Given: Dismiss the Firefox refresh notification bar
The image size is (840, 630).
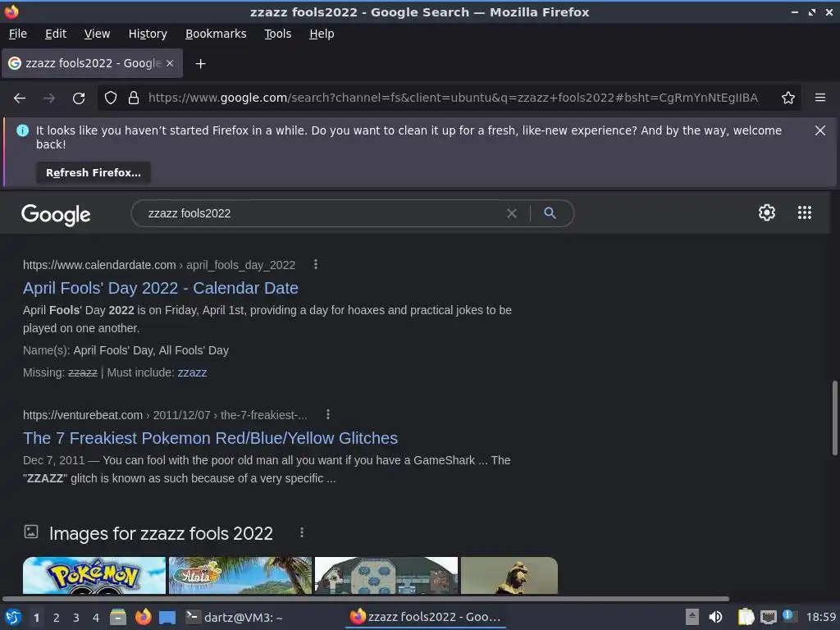Looking at the screenshot, I should click(820, 130).
